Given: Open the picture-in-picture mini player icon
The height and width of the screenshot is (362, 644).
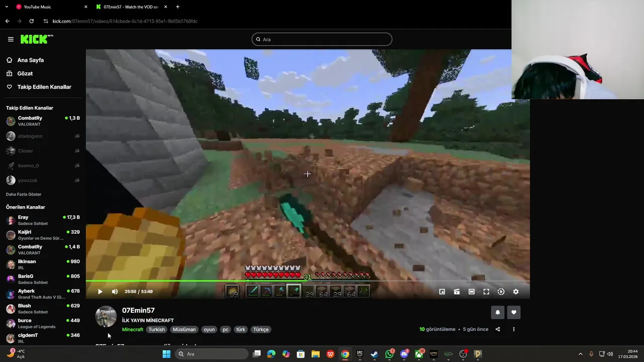Looking at the screenshot, I should (x=442, y=292).
